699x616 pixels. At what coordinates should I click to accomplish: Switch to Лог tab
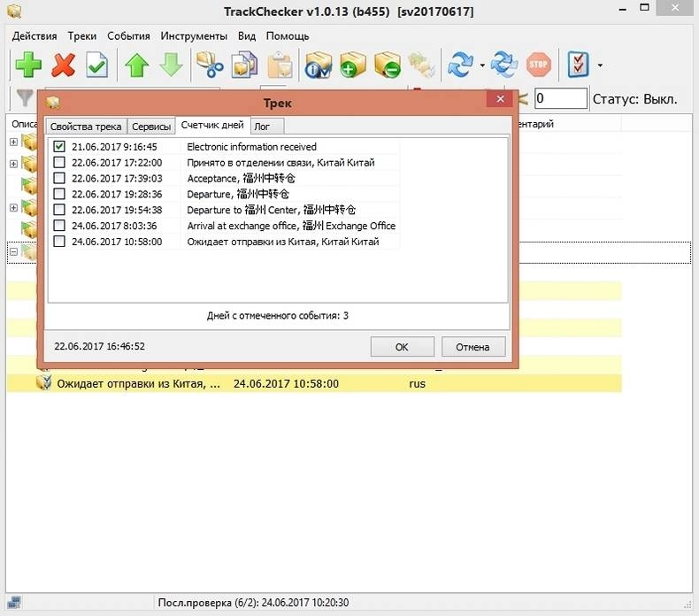click(266, 127)
